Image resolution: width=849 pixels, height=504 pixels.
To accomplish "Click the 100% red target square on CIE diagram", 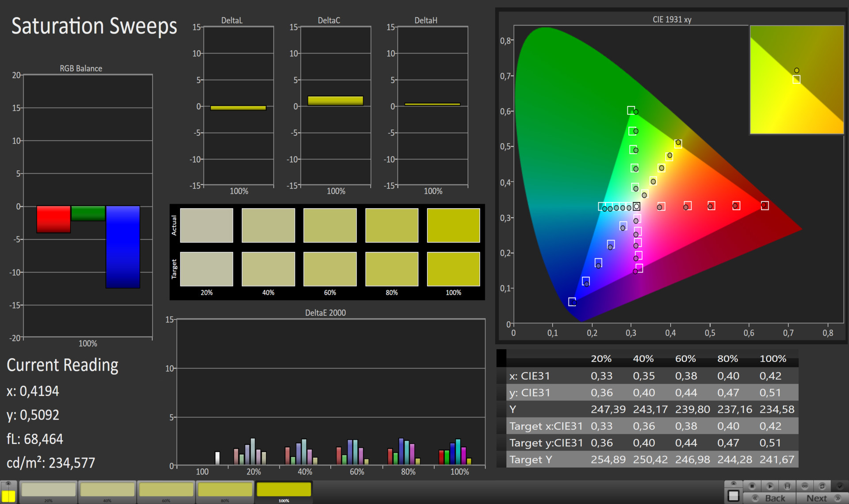I will 765,206.
